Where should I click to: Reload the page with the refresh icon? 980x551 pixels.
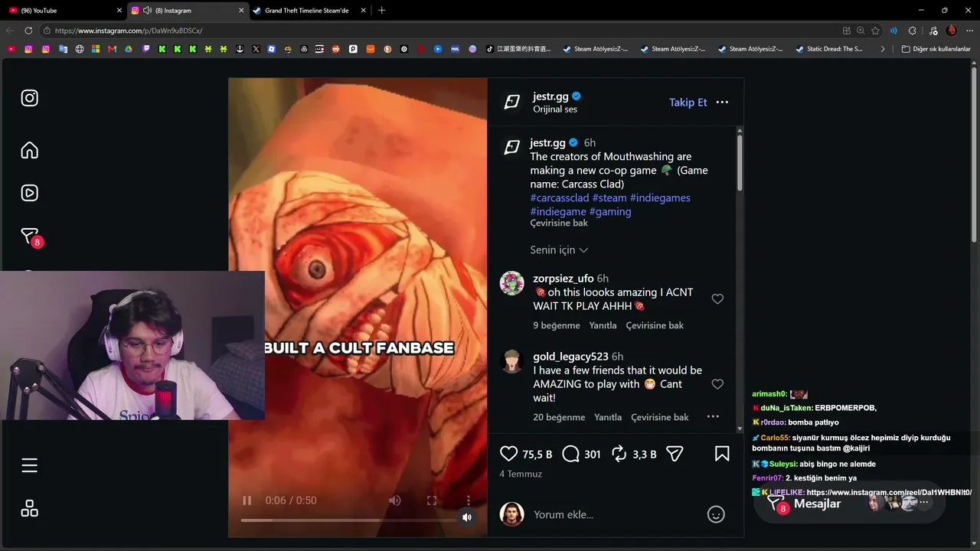[28, 31]
